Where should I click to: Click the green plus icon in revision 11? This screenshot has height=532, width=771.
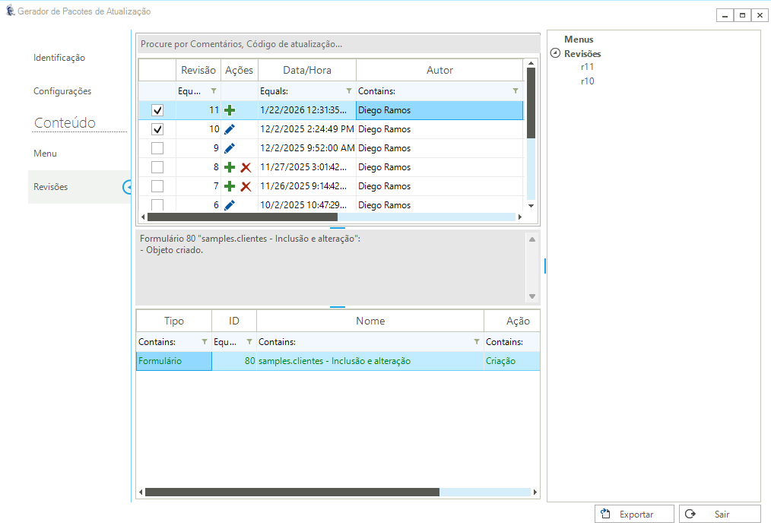(230, 110)
